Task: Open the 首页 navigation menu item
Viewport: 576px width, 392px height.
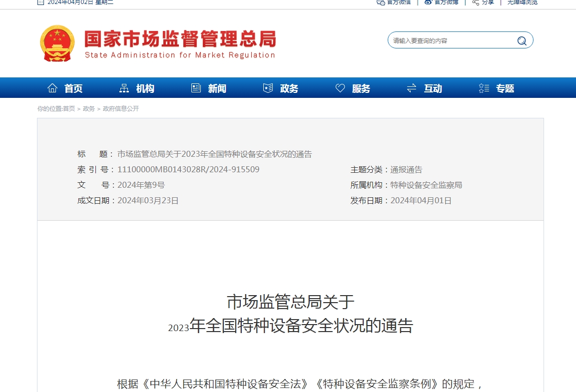Action: 73,89
